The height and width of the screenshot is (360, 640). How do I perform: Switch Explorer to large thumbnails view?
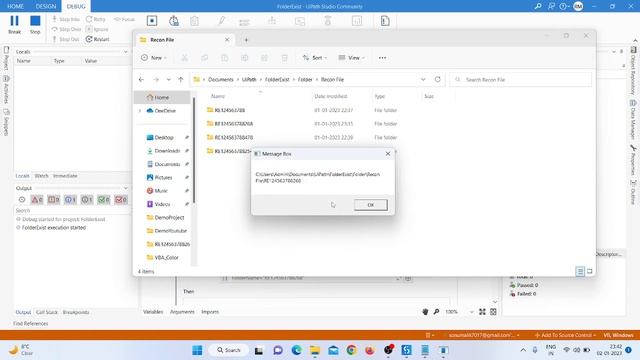589,271
